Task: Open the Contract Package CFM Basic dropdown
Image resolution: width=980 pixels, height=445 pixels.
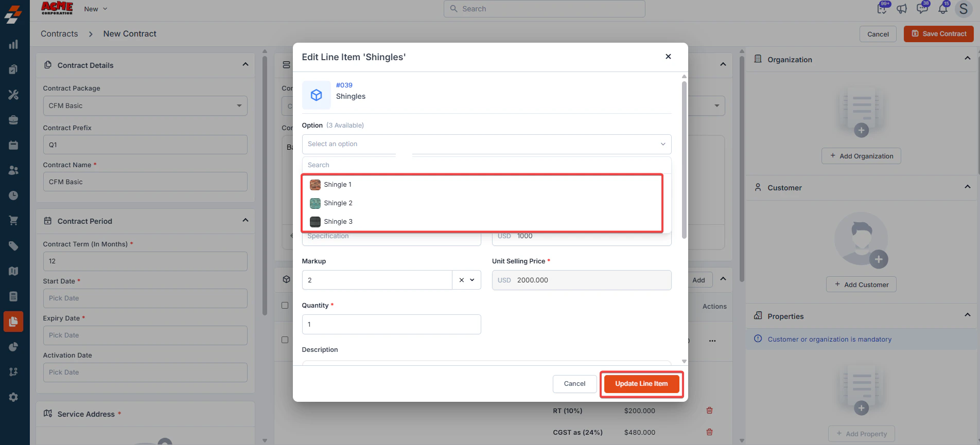Action: click(x=145, y=105)
